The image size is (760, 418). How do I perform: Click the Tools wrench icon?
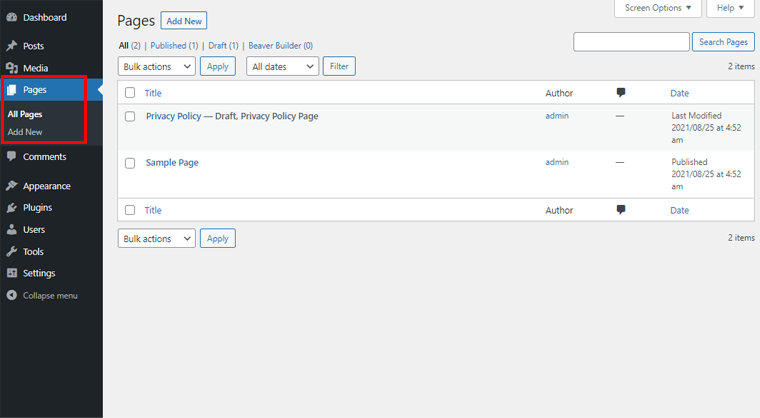11,252
